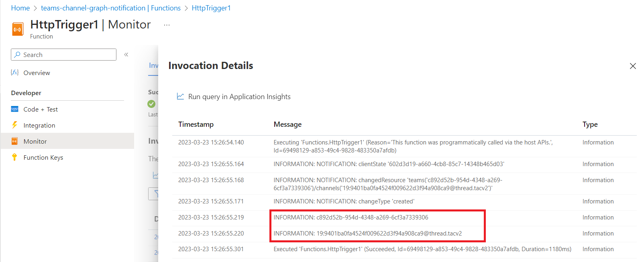Go to Home breadcrumb
The height and width of the screenshot is (262, 644).
pos(20,8)
